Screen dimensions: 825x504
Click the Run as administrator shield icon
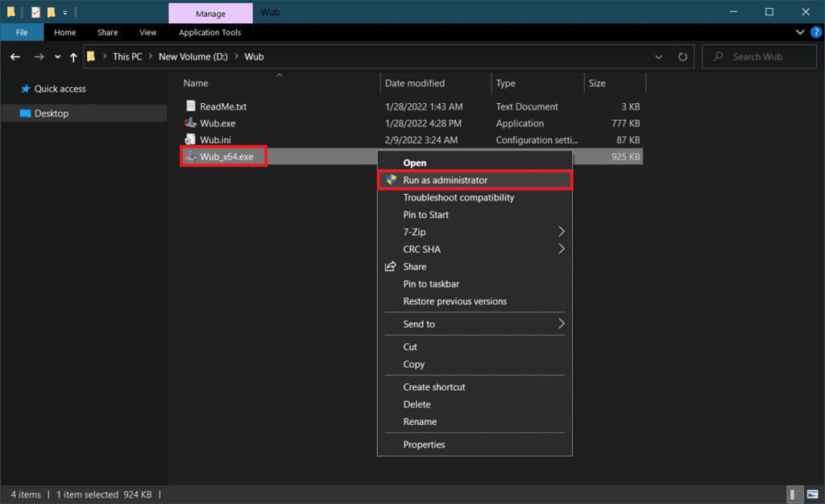[x=390, y=180]
